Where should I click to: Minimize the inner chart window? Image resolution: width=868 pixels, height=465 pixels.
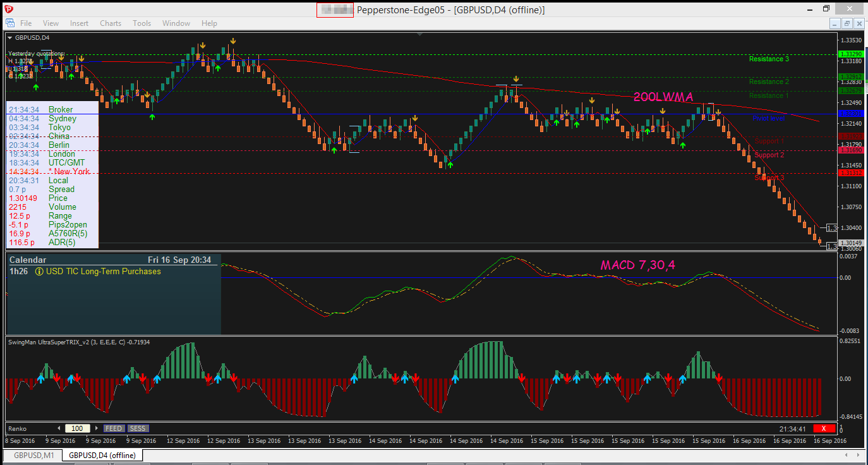pyautogui.click(x=835, y=23)
